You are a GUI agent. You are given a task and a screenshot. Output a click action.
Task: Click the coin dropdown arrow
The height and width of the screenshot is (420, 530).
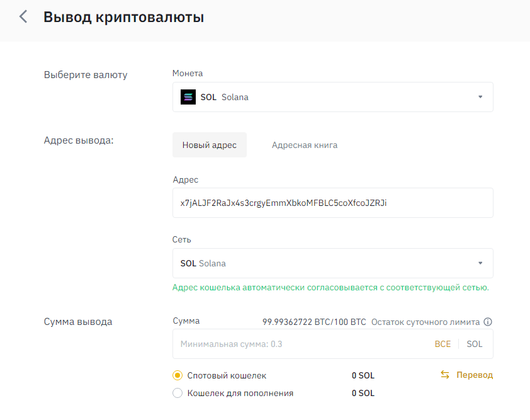pyautogui.click(x=480, y=97)
